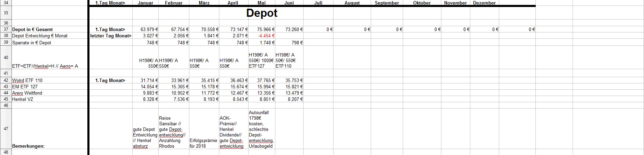Click the '798 €' June savings rate
The height and width of the screenshot is (155, 644).
tap(289, 43)
